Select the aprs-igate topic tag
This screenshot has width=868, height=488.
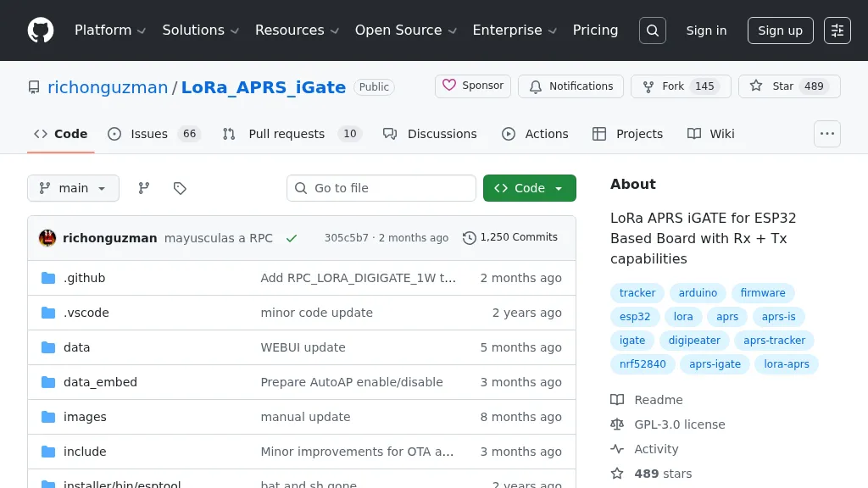point(715,364)
